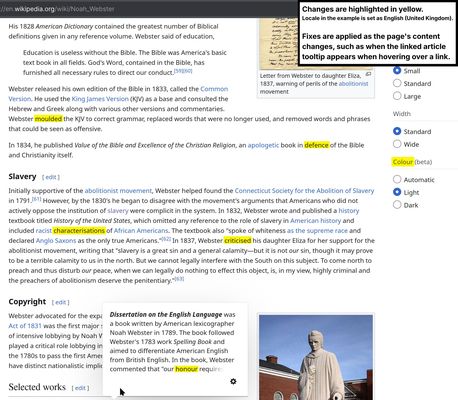Edit the Copyright section
458x400 pixels.
pyautogui.click(x=61, y=302)
